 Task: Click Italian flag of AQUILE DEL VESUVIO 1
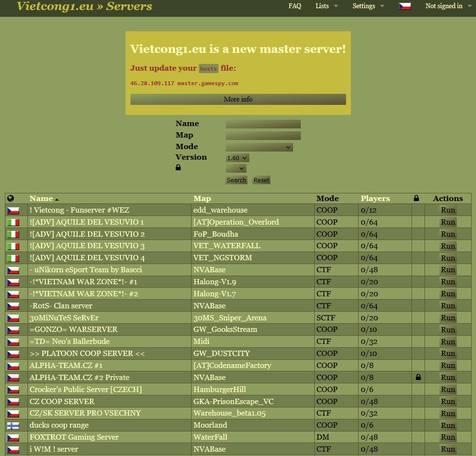(13, 222)
